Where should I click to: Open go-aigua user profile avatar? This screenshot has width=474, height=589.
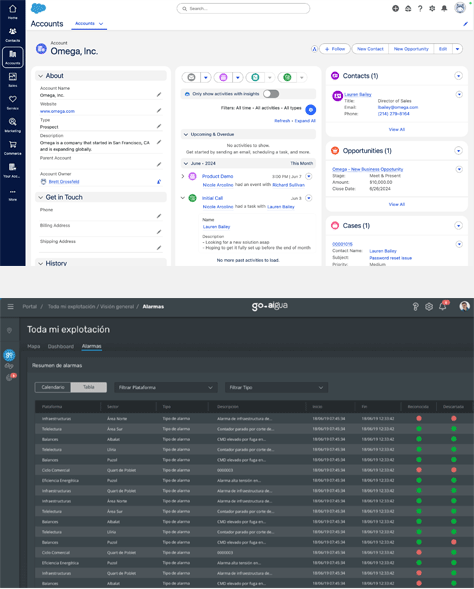coord(465,306)
